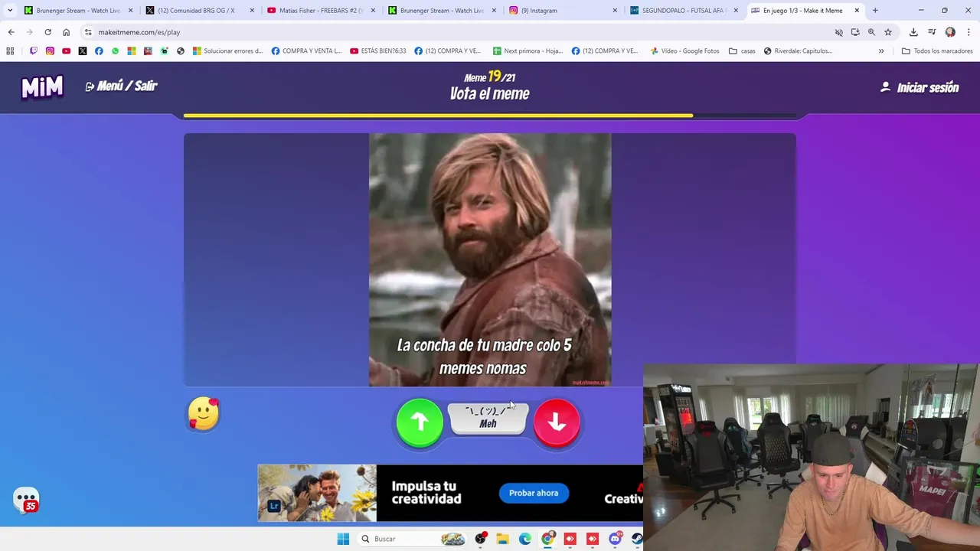Screen dimensions: 980x551
Task: Open Solucionar errores bookmark
Action: point(227,51)
